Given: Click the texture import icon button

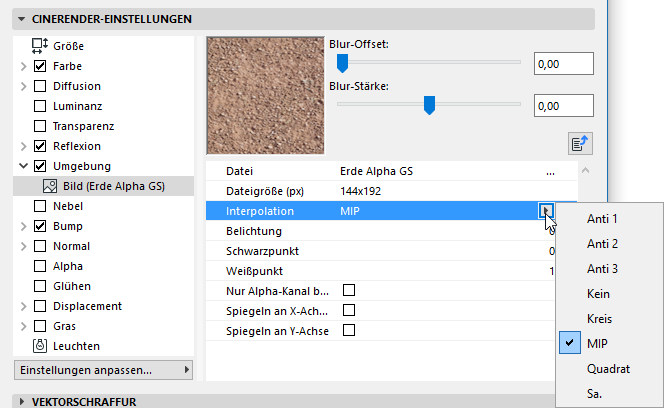Looking at the screenshot, I should [x=580, y=143].
